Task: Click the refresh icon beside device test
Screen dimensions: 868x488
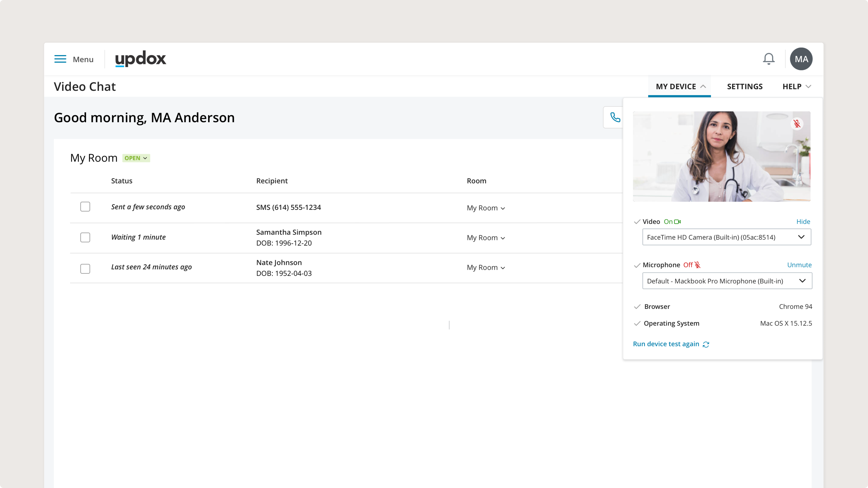Action: [x=706, y=344]
